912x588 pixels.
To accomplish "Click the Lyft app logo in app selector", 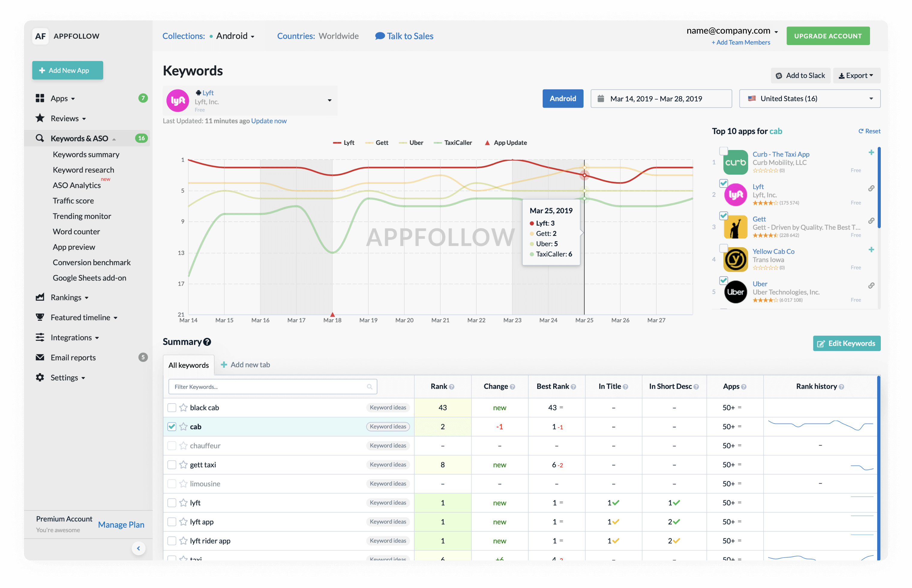I will click(178, 100).
